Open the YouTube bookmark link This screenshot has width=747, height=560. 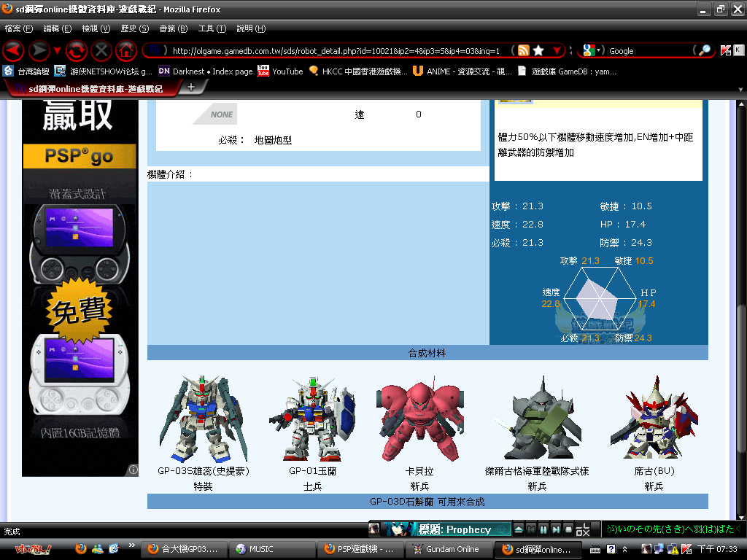[280, 71]
